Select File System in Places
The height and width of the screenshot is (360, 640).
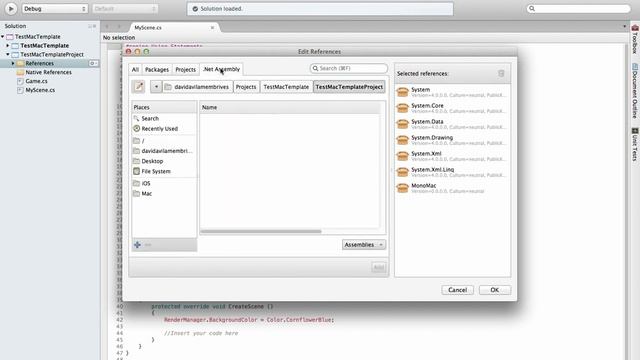click(x=164, y=171)
